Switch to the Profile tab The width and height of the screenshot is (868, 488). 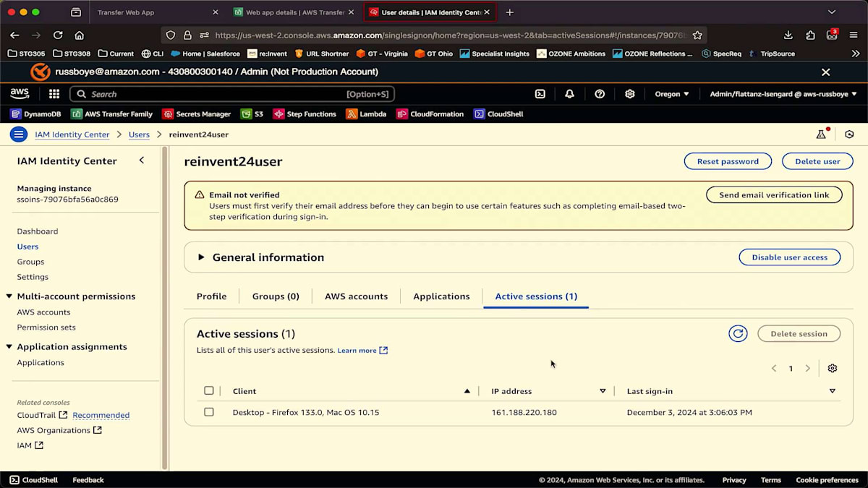(211, 296)
